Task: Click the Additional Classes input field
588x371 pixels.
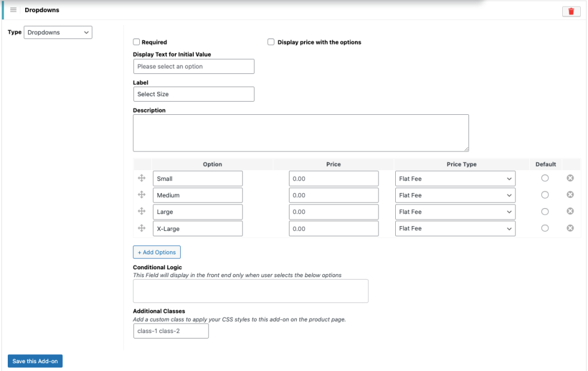Action: [171, 331]
